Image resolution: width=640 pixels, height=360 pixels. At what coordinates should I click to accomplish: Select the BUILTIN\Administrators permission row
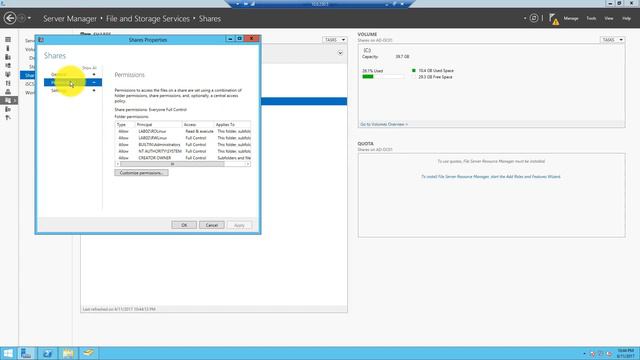pyautogui.click(x=183, y=144)
